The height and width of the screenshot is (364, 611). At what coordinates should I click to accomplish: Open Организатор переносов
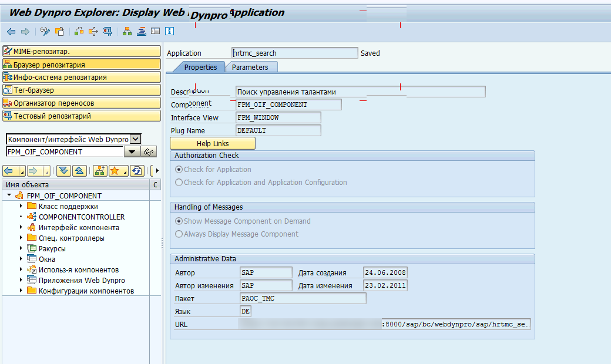click(82, 103)
